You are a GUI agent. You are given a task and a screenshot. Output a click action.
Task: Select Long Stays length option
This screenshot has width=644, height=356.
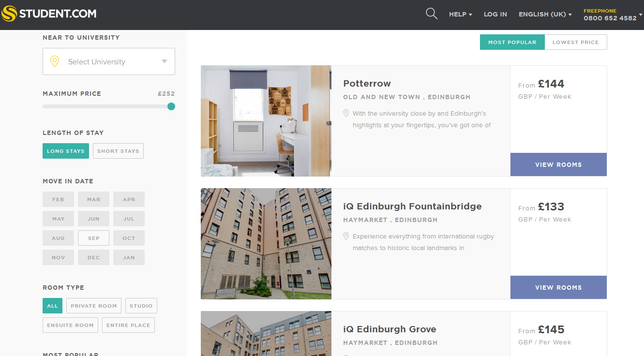(66, 151)
